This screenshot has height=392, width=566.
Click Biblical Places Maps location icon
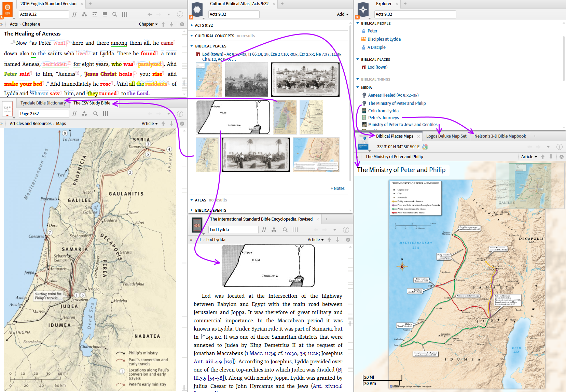pos(363,142)
